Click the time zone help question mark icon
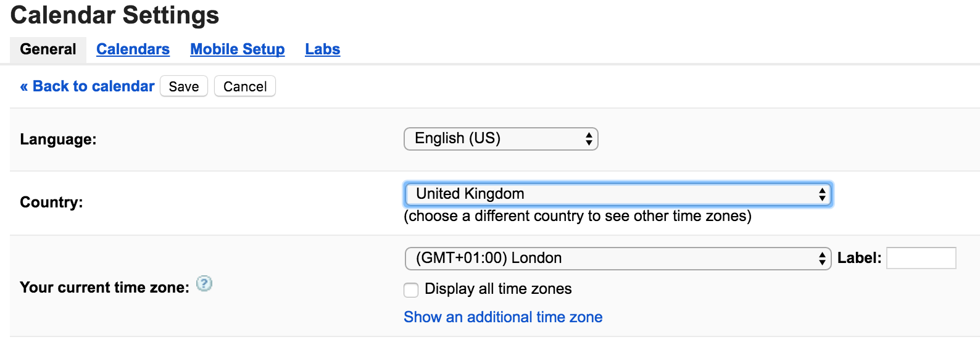The image size is (980, 342). (204, 284)
